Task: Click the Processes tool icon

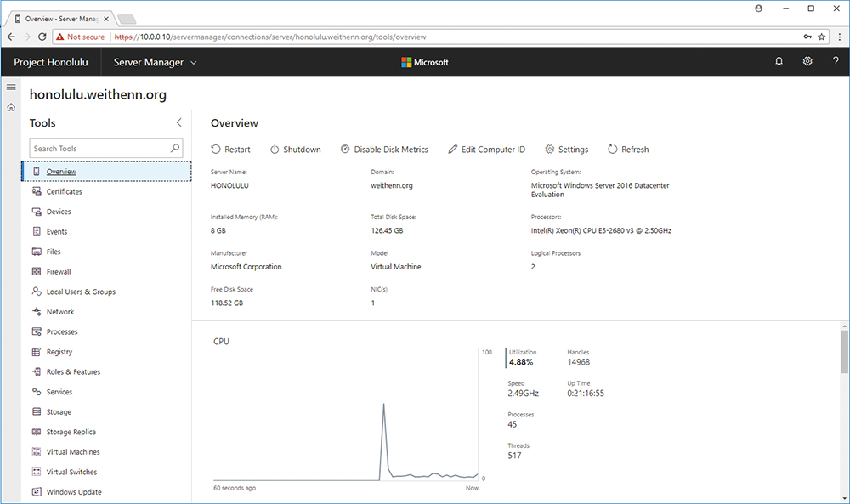Action: (x=37, y=331)
